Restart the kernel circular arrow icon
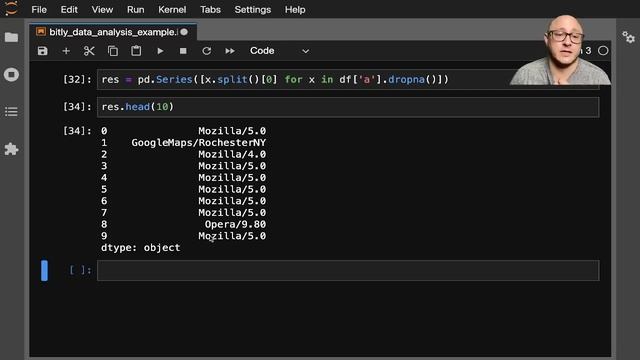This screenshot has width=640, height=360. 207,51
